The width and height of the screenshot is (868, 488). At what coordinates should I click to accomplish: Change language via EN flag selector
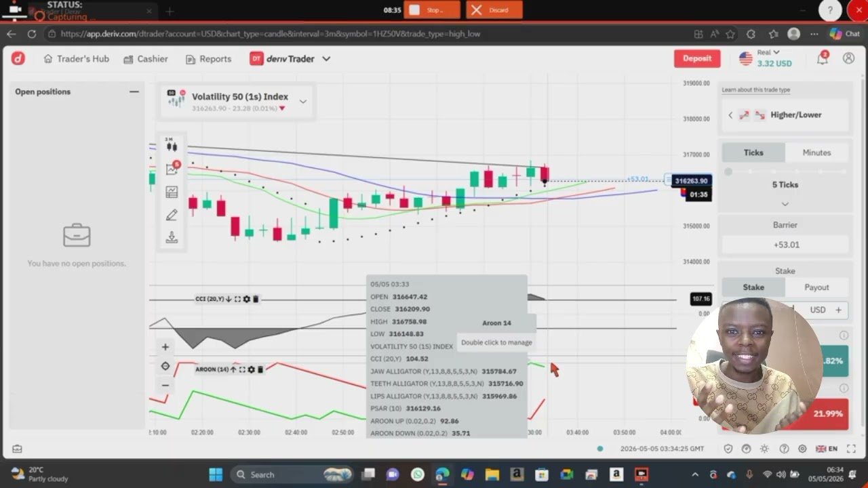click(x=827, y=449)
